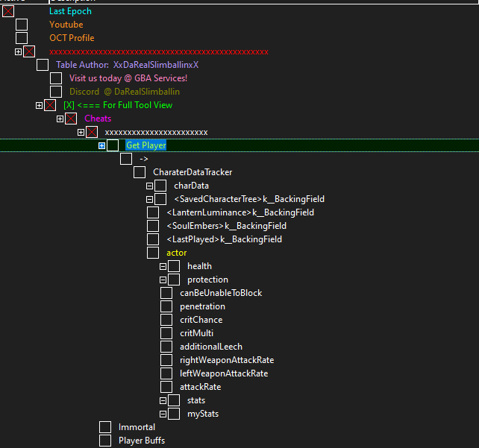Collapse the charData tree node
The height and width of the screenshot is (448, 479).
[x=150, y=186]
